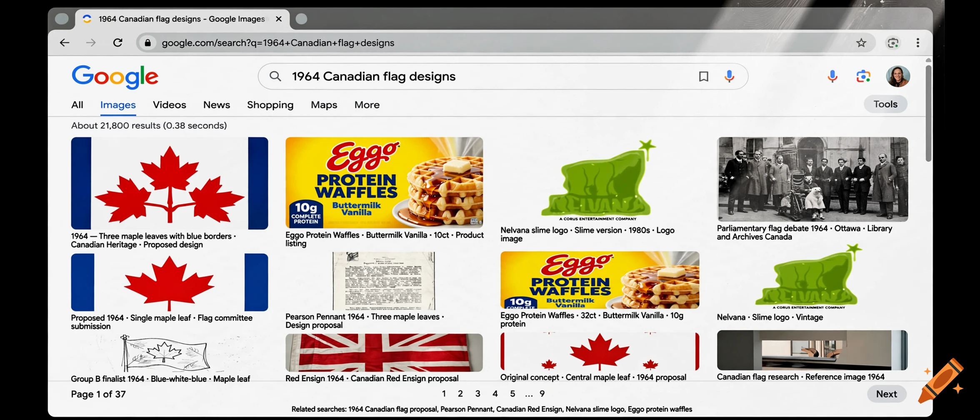Screen dimensions: 980x420
Task: Open the Nelvana slime logo 1980s image
Action: [599, 181]
